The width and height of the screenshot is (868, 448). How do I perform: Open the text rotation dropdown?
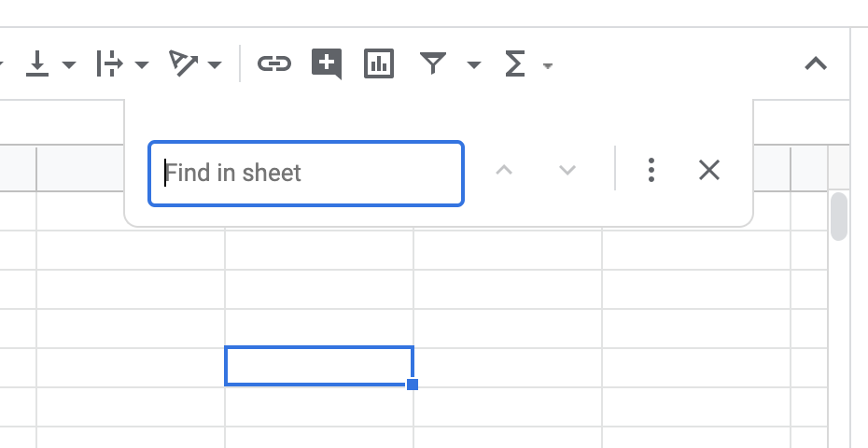[216, 65]
